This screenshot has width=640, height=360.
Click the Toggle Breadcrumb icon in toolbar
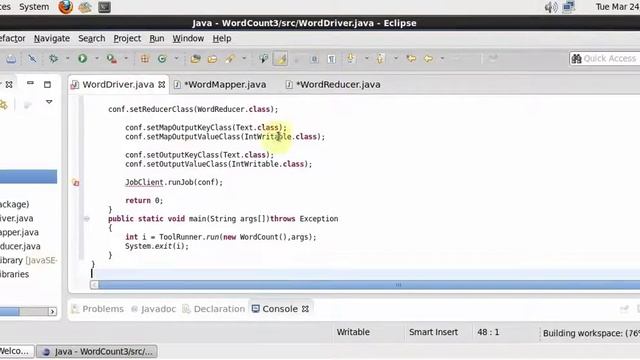pos(263,59)
